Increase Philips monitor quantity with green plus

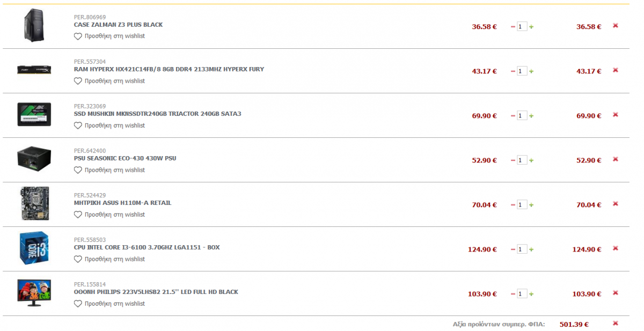531,293
